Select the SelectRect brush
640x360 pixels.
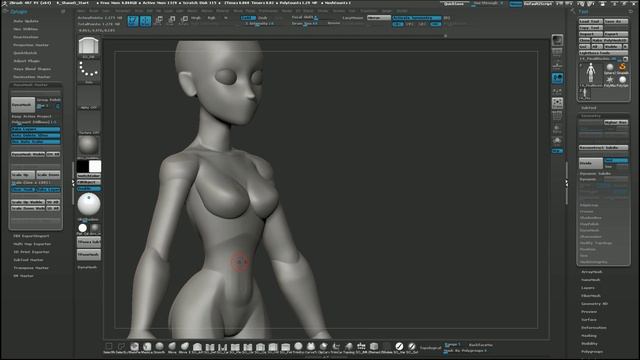[109, 348]
